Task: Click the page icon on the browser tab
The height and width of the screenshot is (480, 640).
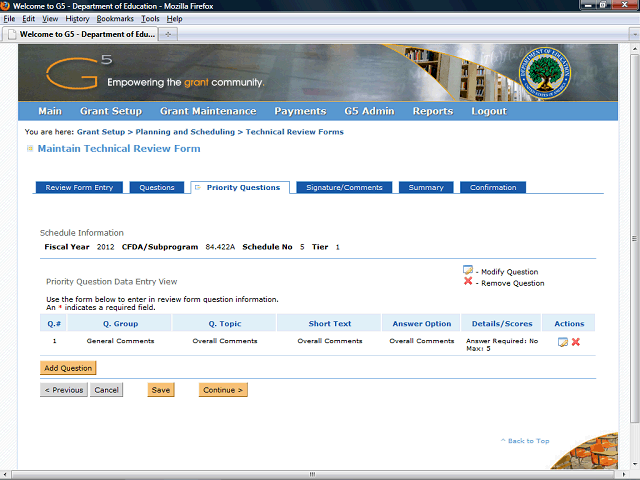Action: [x=12, y=34]
